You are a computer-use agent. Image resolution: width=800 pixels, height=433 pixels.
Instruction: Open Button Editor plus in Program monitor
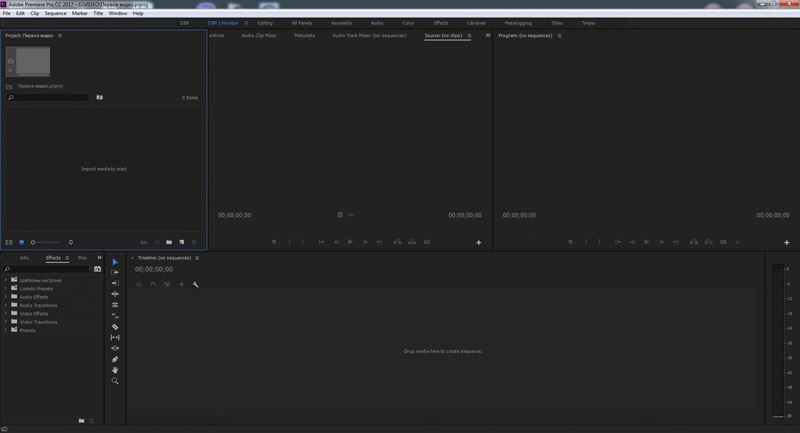click(x=787, y=243)
